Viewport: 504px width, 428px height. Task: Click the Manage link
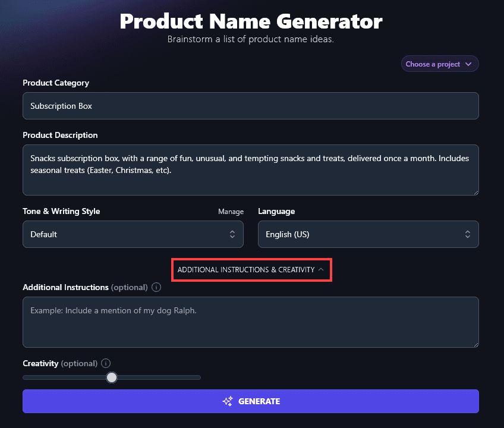click(x=231, y=211)
